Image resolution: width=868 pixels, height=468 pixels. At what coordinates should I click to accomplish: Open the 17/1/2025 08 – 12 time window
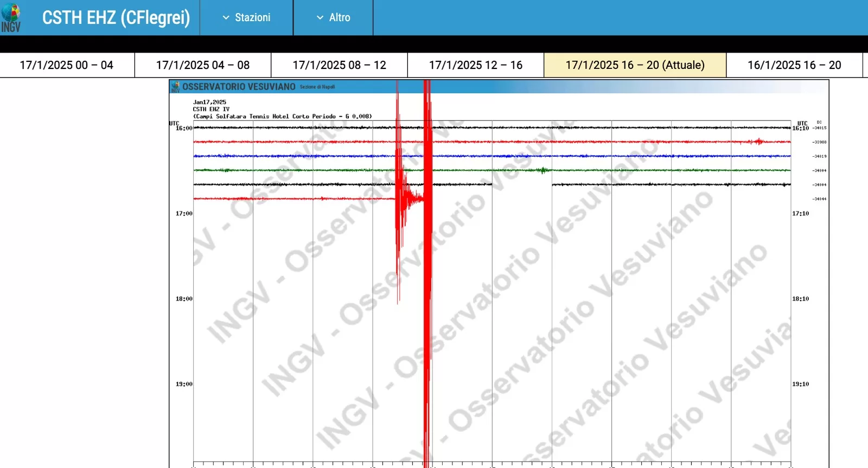click(x=339, y=65)
